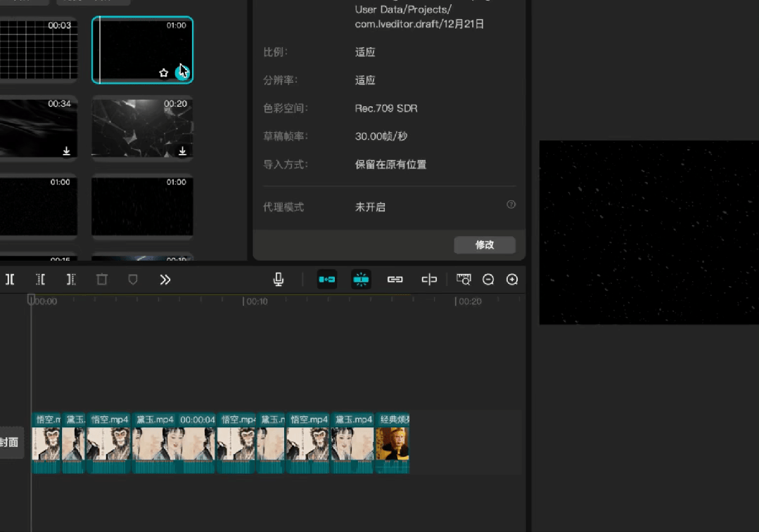
Task: Open the proxy mode help question icon
Action: pyautogui.click(x=511, y=205)
